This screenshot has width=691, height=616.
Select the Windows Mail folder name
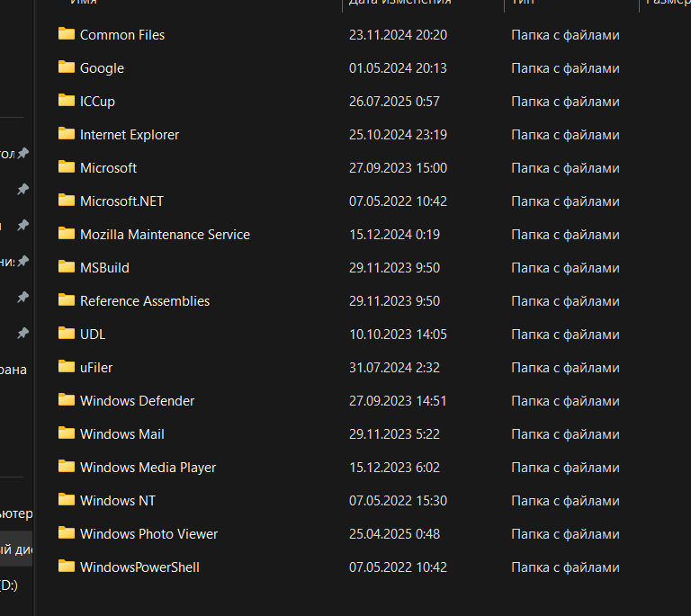(122, 434)
